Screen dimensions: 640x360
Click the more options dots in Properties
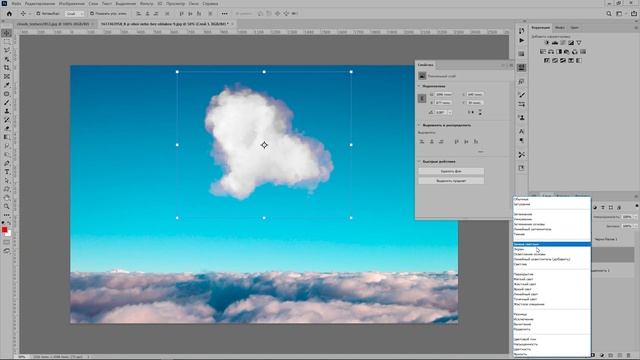point(481,151)
